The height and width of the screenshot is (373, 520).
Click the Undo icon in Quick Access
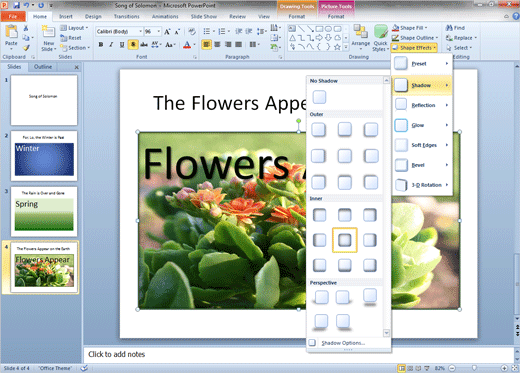26,5
